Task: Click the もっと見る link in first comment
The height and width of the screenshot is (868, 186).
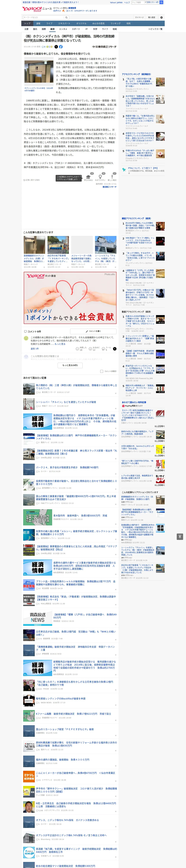Action: (x=60, y=344)
